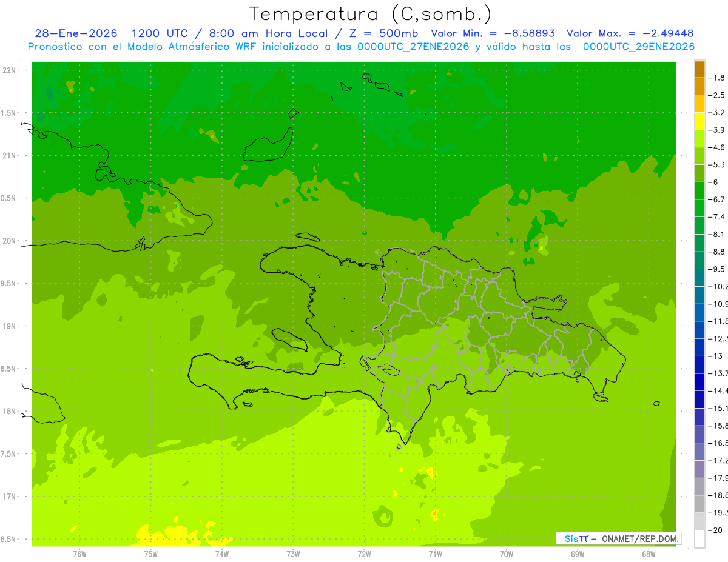Viewport: 728px width, 562px height.
Task: Click the "-1.8" colorbar value
Action: (717, 78)
